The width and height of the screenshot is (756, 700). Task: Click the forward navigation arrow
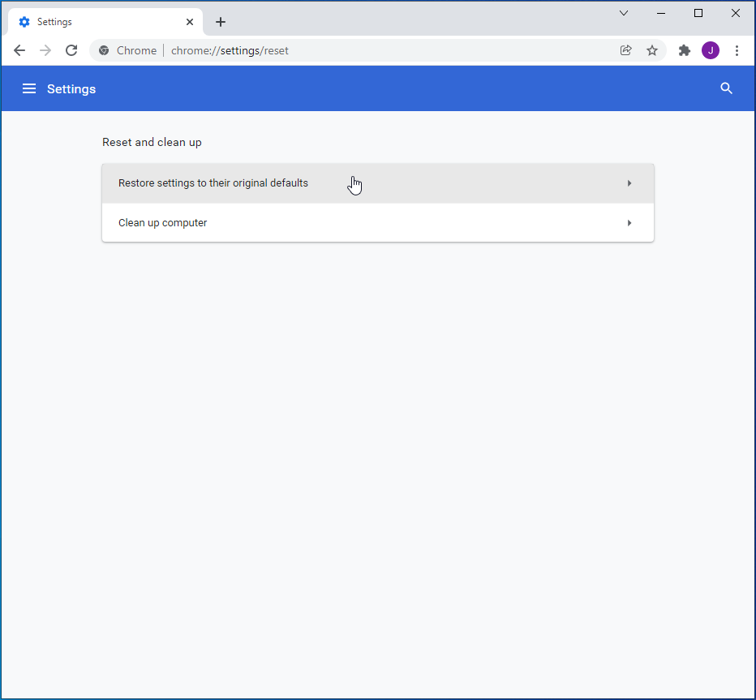point(45,50)
